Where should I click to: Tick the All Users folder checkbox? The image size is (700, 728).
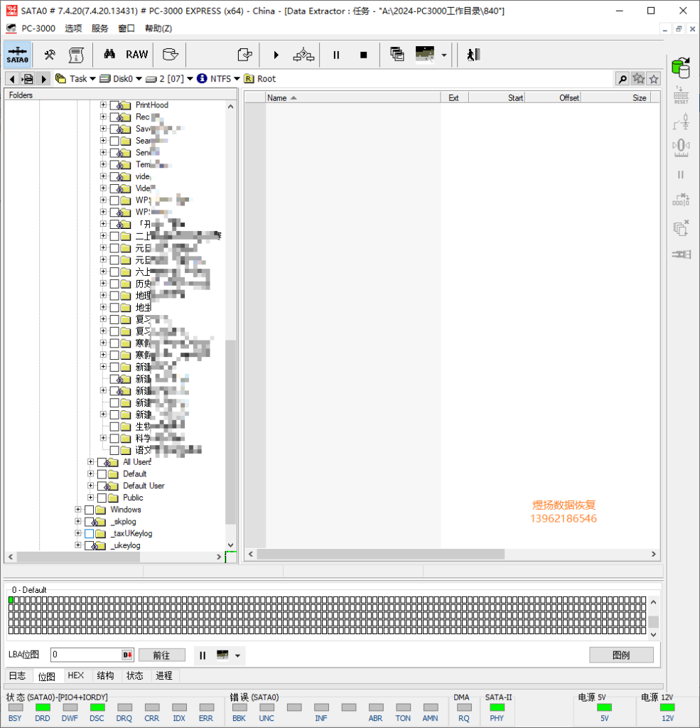pyautogui.click(x=102, y=462)
